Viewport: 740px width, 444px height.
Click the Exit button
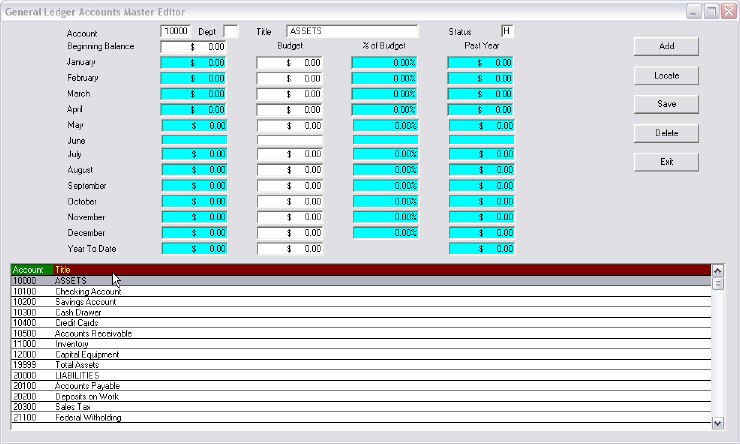click(665, 162)
